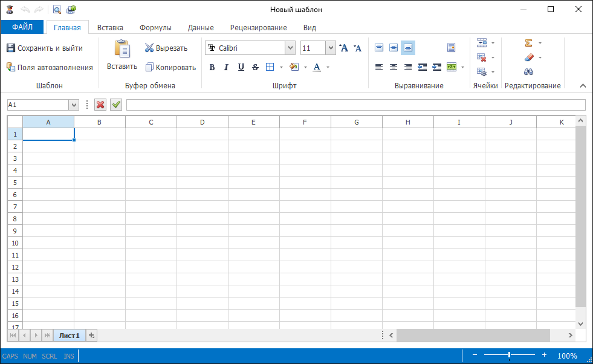The width and height of the screenshot is (593, 364).
Task: Add new sheet plus button
Action: coord(91,335)
